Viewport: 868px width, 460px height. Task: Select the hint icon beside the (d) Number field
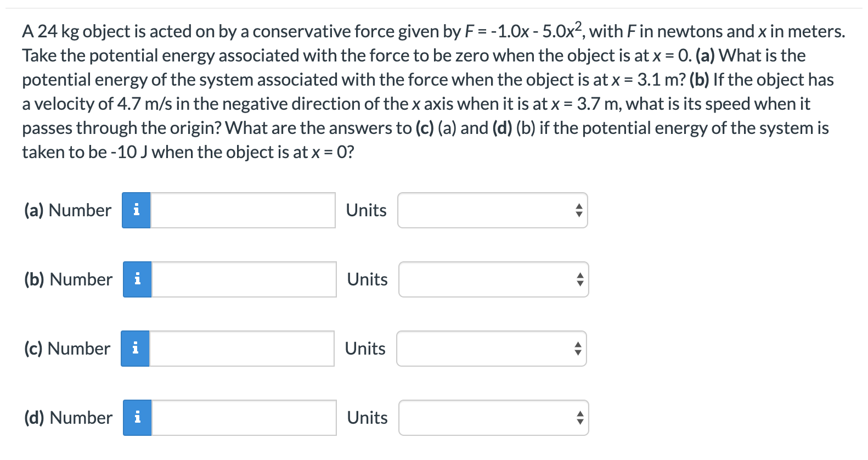point(137,418)
